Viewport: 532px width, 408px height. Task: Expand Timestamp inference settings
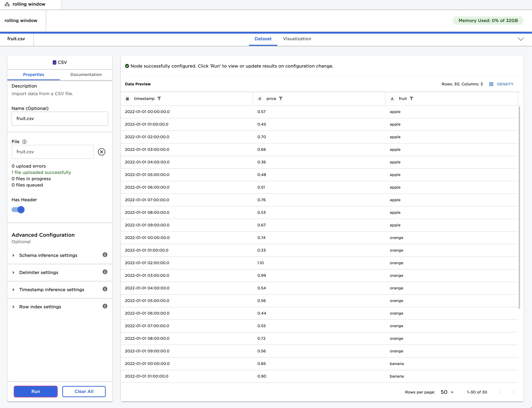tap(13, 290)
